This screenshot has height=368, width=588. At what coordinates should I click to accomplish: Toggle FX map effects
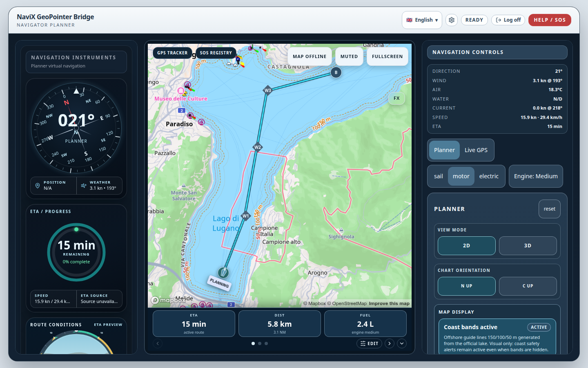click(x=396, y=98)
